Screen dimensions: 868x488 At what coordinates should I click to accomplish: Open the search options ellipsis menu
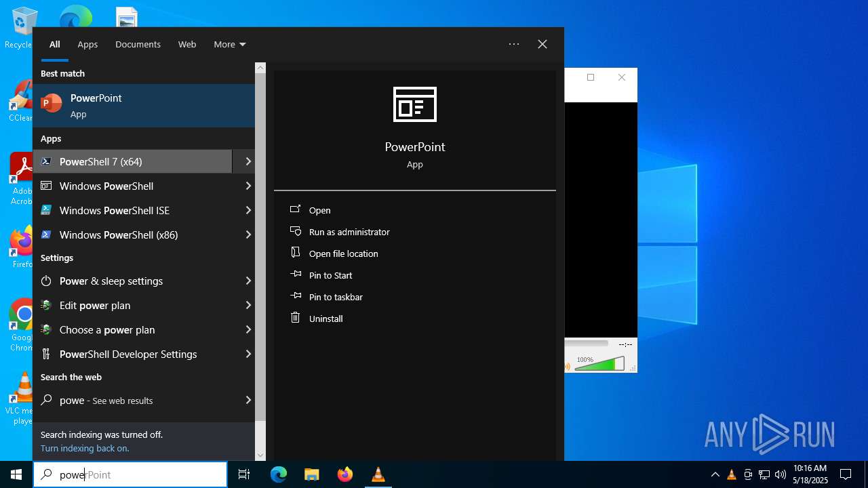[x=514, y=44]
